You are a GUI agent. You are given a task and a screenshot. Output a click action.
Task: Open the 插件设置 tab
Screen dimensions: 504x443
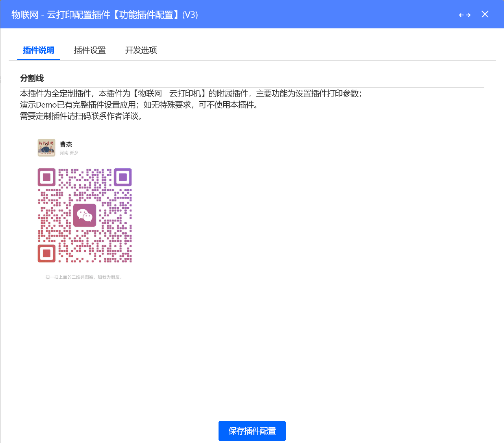90,50
